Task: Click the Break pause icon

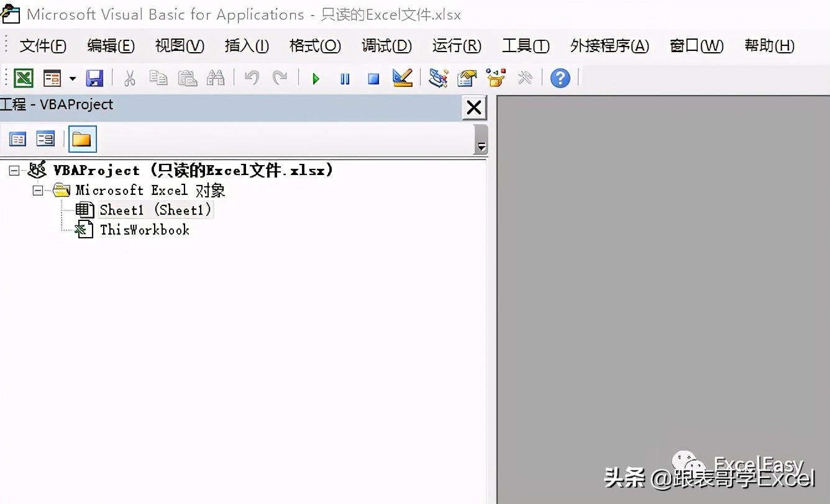Action: pyautogui.click(x=345, y=79)
